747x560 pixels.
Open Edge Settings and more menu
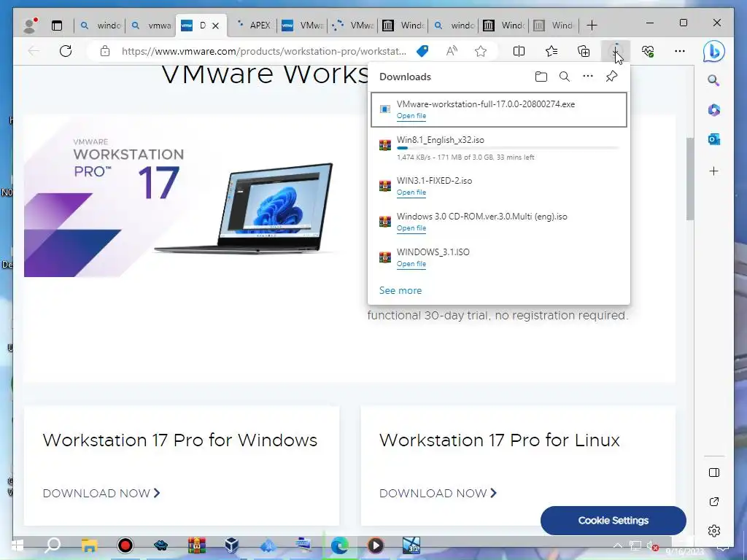coord(680,51)
